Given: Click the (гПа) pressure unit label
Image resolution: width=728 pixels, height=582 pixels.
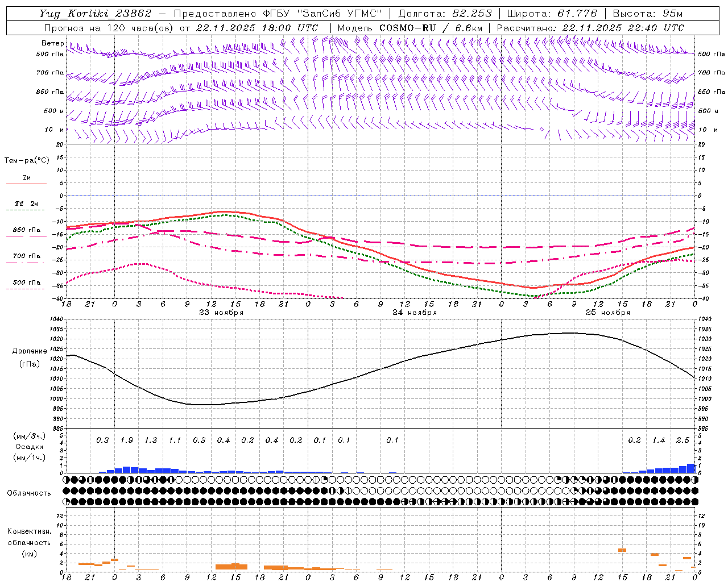Looking at the screenshot, I should click(30, 364).
